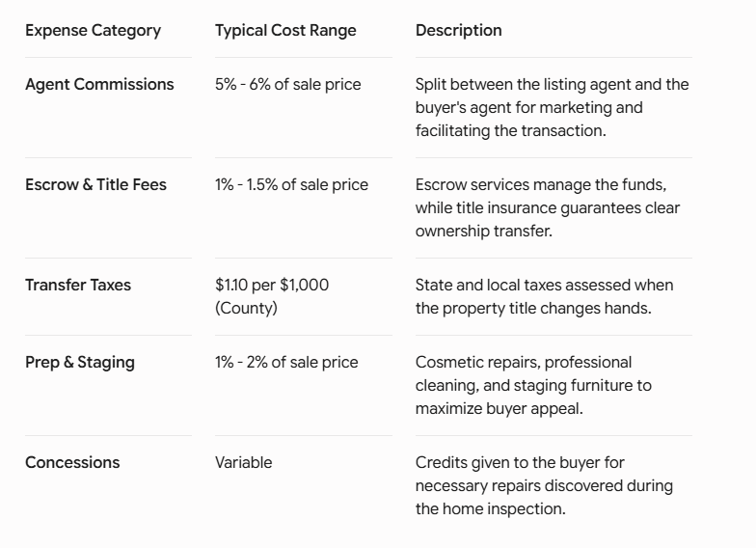Click the words 'home inspection' in the last row
Screen dimensions: 756x548
coord(501,509)
